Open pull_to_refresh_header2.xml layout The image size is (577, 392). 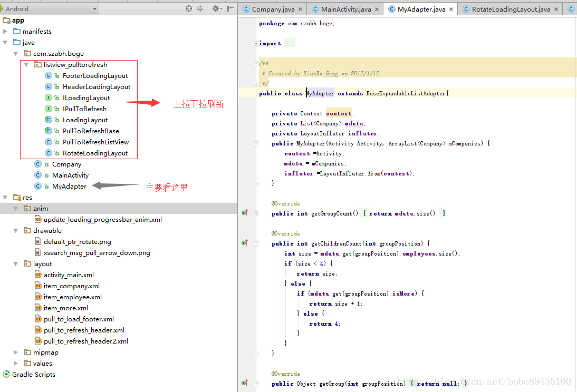[86, 341]
